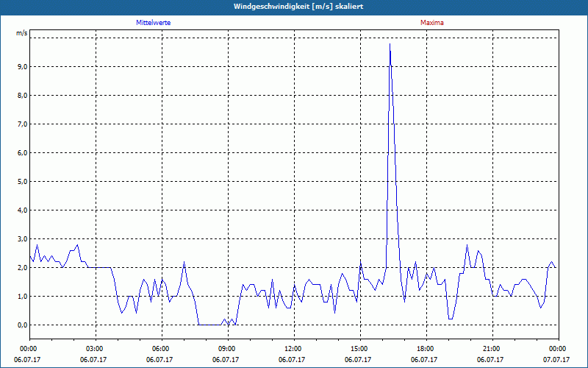588x368 pixels.
Task: Click the 09:00 time axis label
Action: 228,349
